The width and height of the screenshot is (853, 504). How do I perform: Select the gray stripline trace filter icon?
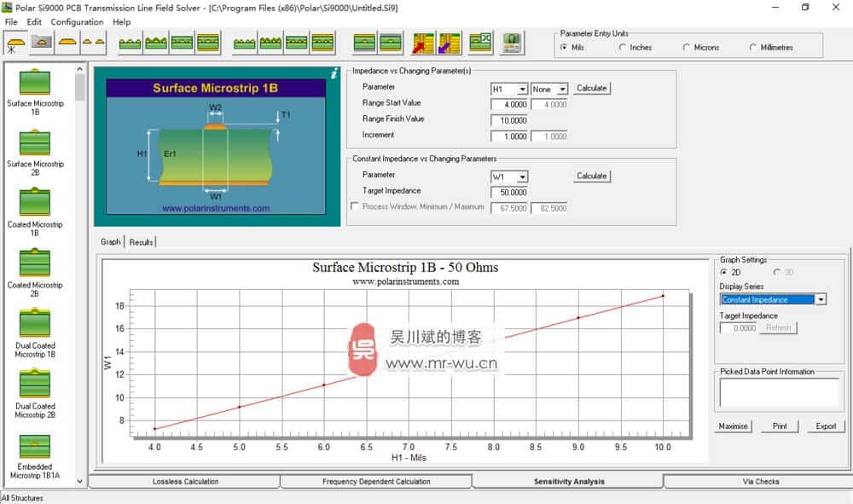coord(41,43)
